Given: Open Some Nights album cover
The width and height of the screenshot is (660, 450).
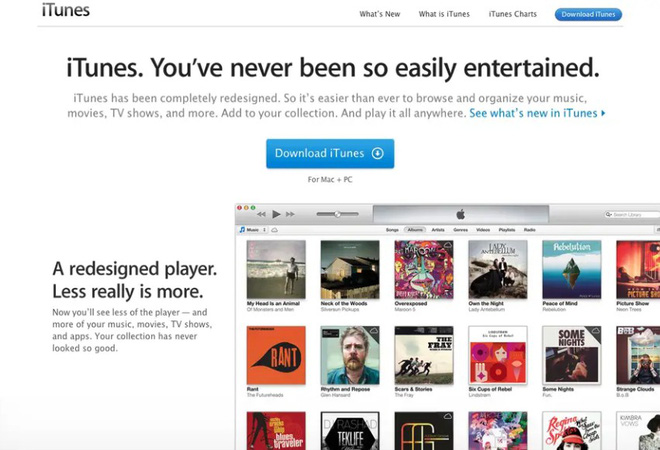Looking at the screenshot, I should (x=572, y=355).
